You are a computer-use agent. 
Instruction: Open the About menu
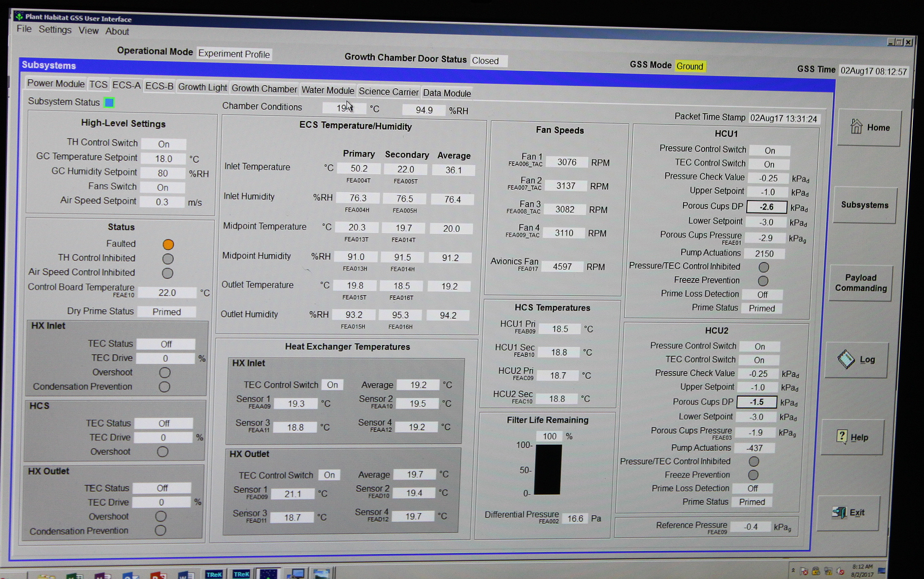pos(117,31)
